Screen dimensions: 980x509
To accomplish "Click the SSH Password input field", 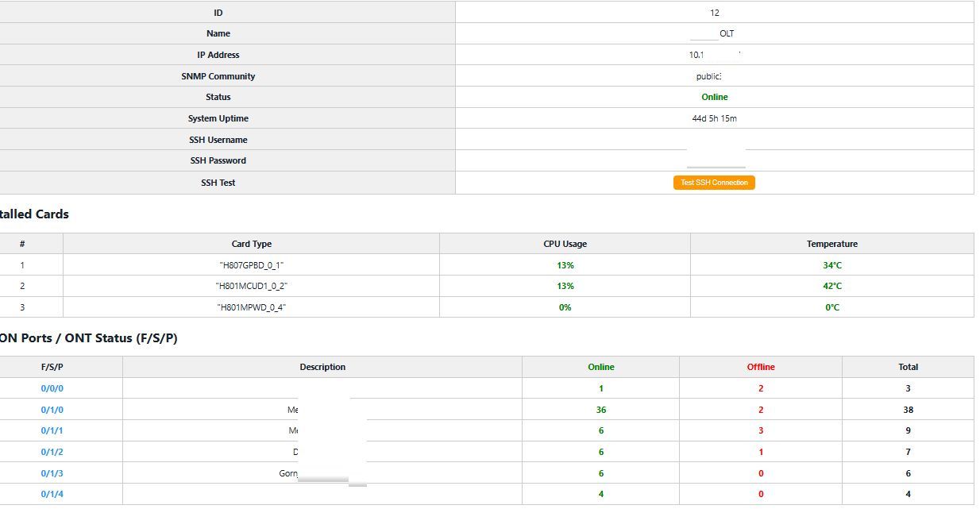I will coord(713,160).
